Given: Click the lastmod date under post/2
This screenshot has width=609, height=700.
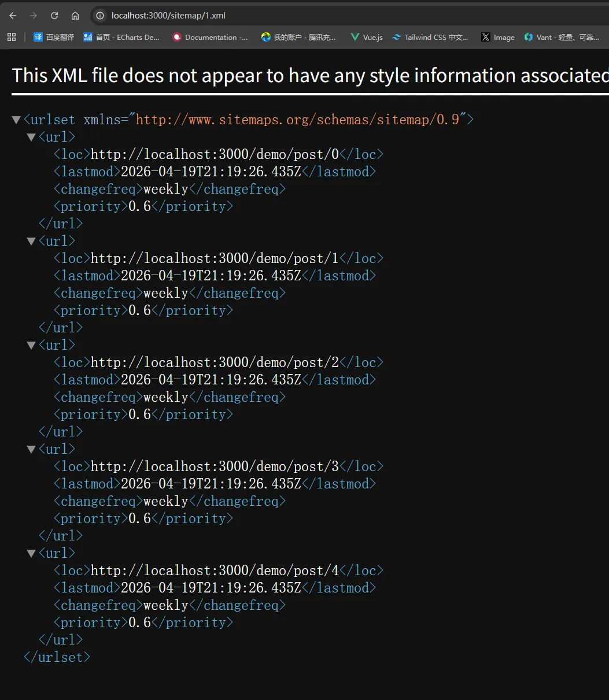Looking at the screenshot, I should [211, 380].
